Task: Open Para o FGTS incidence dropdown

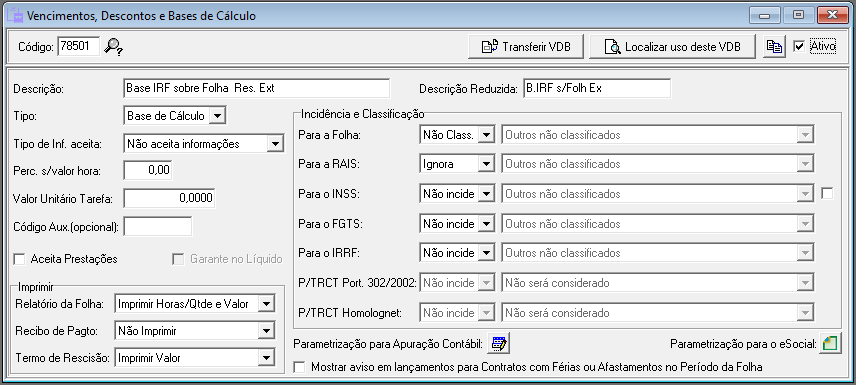Action: [x=457, y=223]
